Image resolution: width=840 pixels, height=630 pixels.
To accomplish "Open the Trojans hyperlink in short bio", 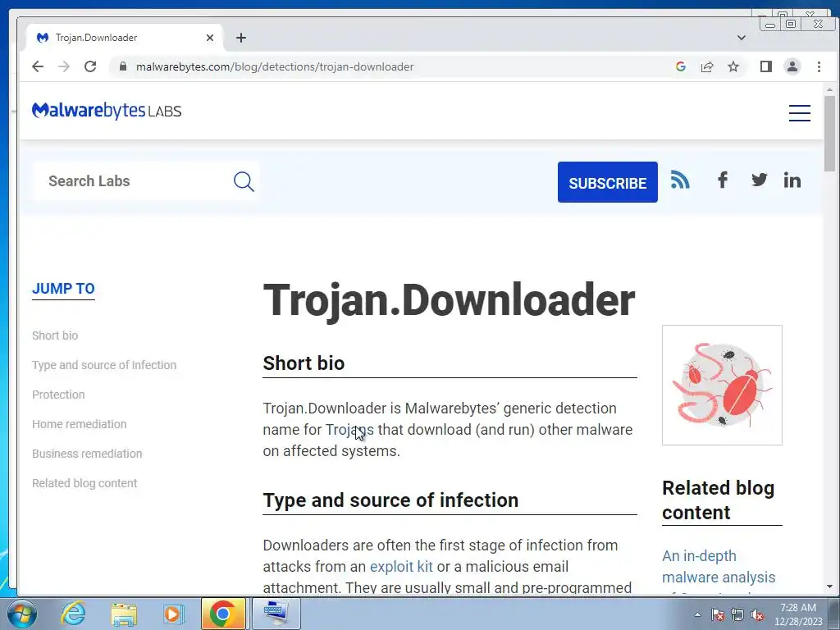I will coord(349,430).
